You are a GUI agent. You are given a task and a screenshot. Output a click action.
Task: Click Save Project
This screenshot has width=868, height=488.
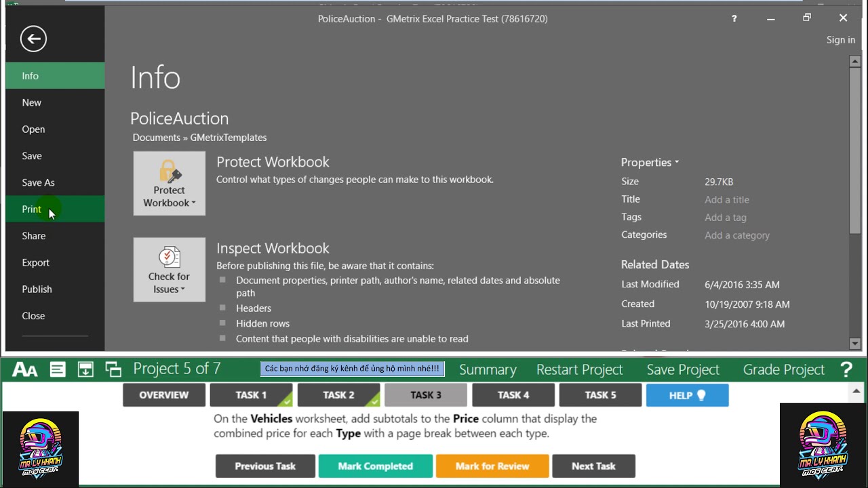[x=683, y=369]
